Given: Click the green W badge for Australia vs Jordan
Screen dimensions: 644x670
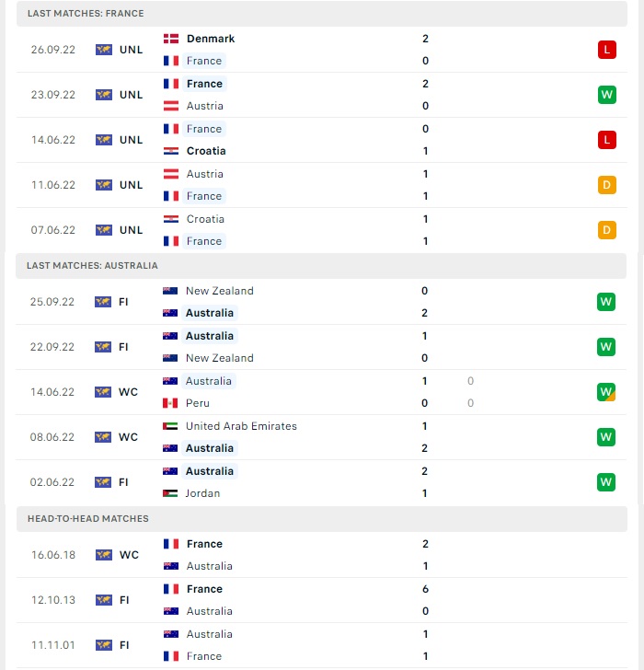Looking at the screenshot, I should [606, 482].
